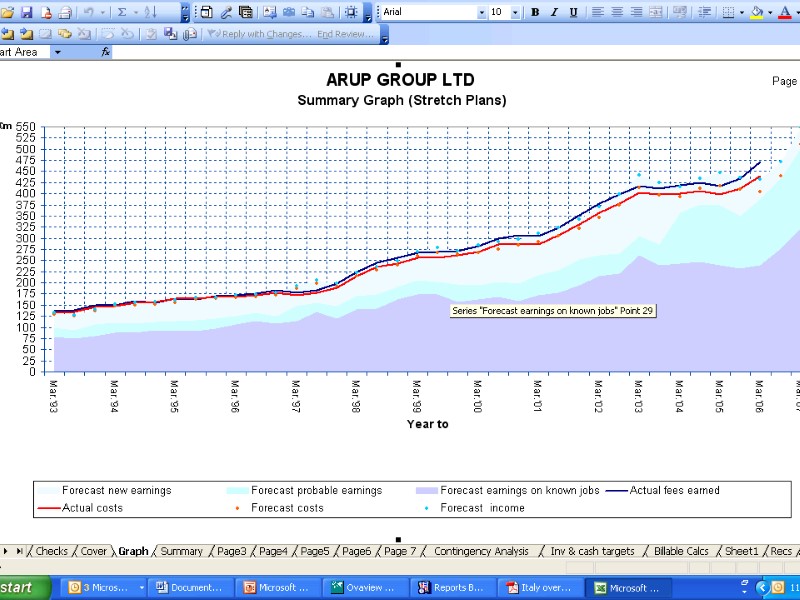800x600 pixels.
Task: Switch to the Billable Calcs sheet tab
Action: (681, 551)
